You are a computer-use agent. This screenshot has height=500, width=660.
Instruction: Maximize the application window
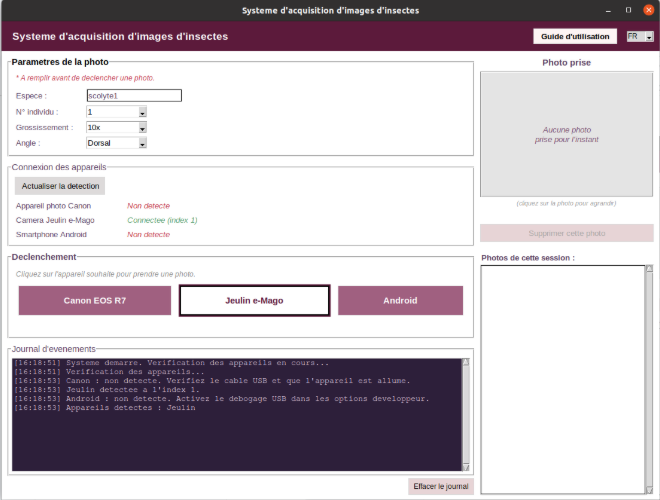(628, 10)
